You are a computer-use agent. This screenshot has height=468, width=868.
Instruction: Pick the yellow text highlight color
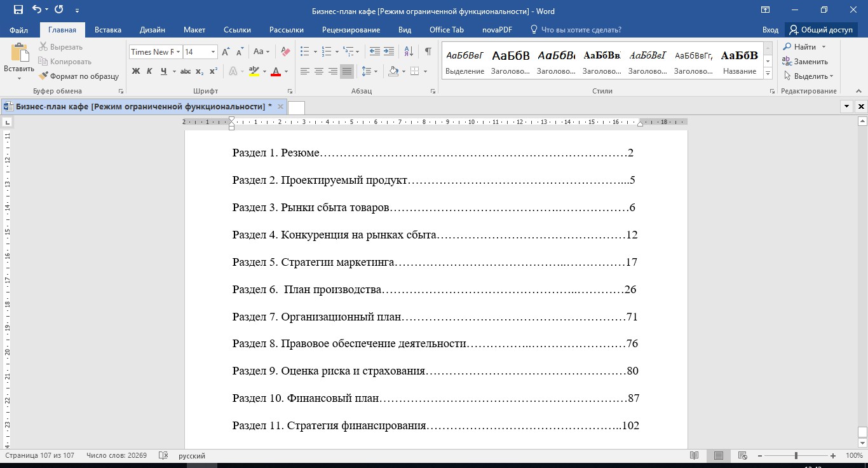[254, 71]
